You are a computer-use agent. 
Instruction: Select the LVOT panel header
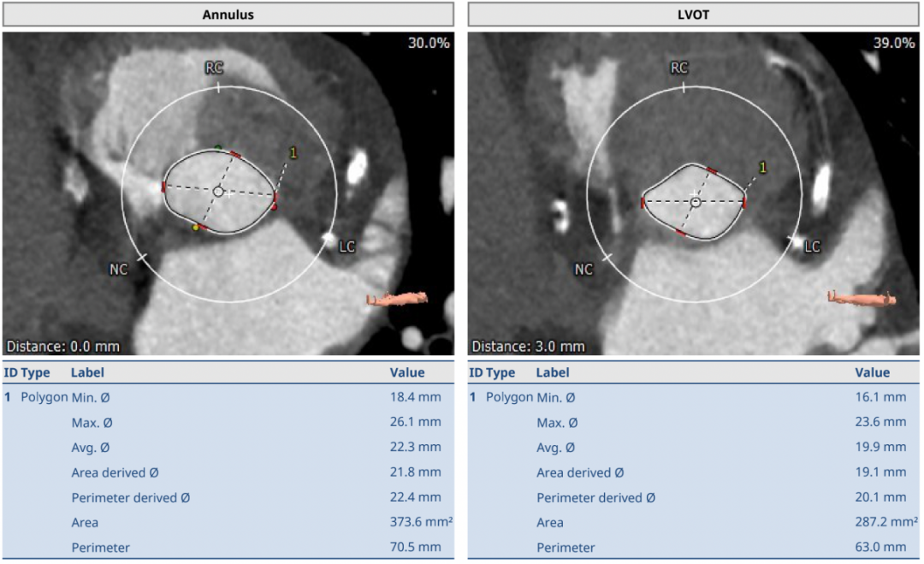click(694, 15)
